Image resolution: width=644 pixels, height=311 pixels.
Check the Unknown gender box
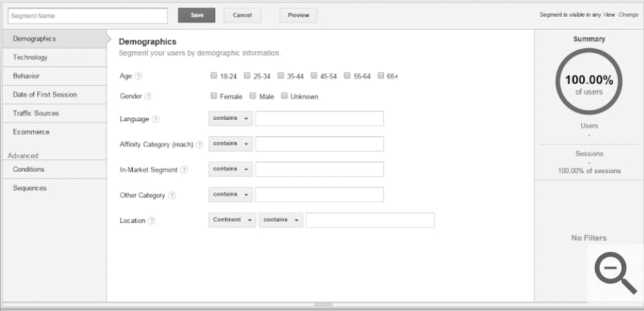tap(284, 96)
